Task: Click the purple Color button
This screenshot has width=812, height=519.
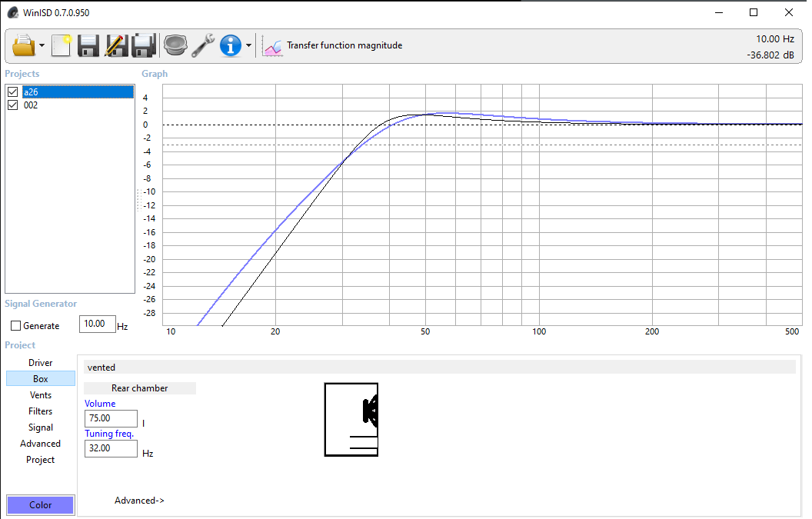Action: (x=41, y=505)
